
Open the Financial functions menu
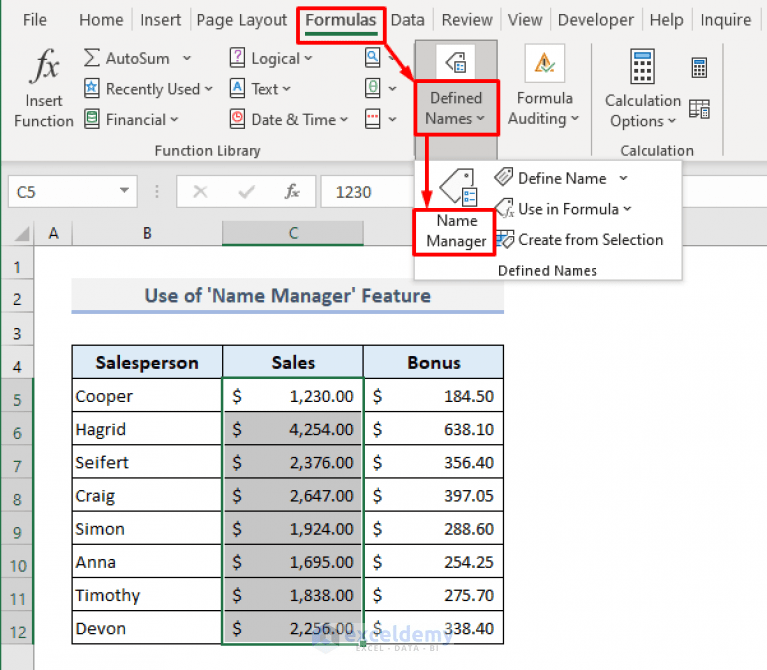click(132, 119)
